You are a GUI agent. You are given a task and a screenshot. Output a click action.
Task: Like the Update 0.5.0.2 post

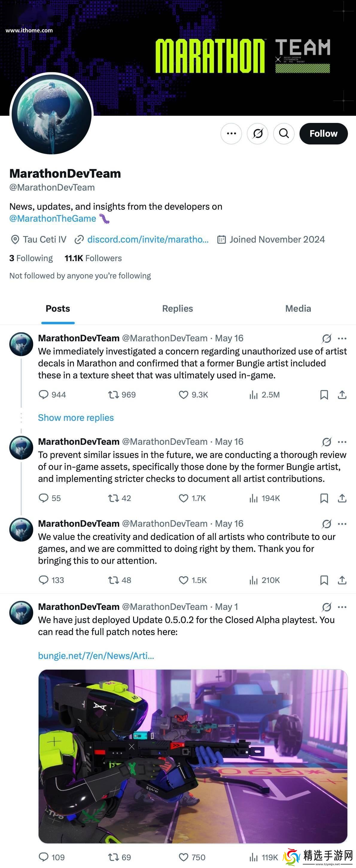(x=183, y=857)
